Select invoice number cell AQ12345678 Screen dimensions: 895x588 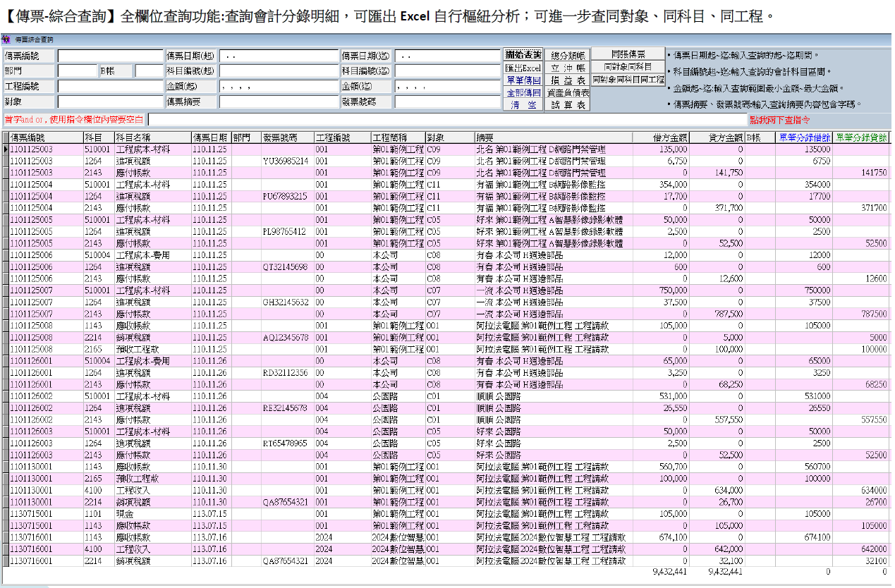(288, 338)
